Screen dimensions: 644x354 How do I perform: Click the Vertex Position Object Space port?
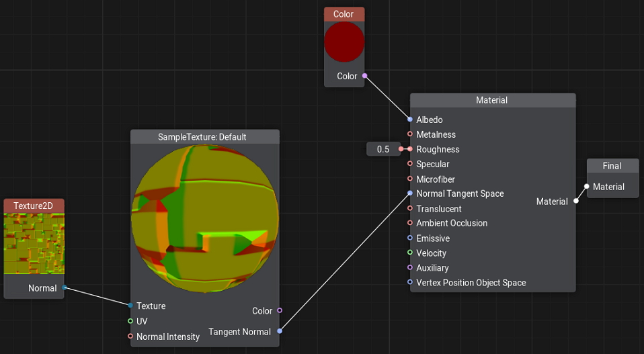[x=410, y=282]
